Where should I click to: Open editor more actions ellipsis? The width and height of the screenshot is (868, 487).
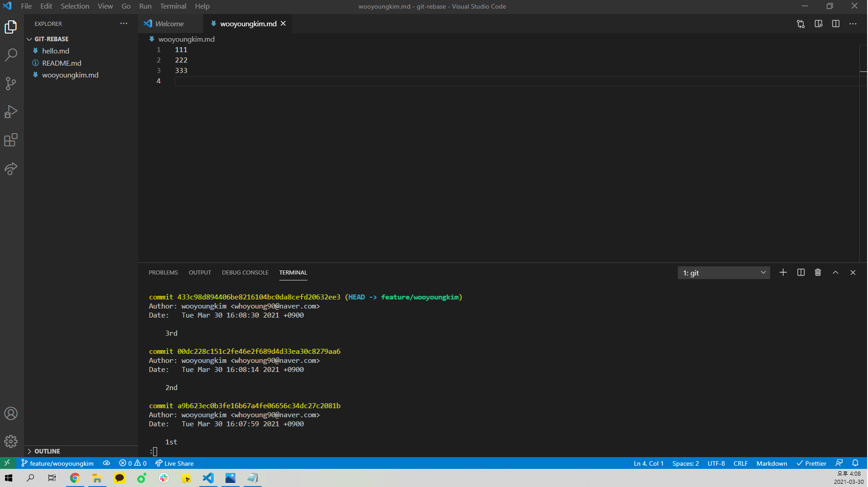tap(853, 24)
